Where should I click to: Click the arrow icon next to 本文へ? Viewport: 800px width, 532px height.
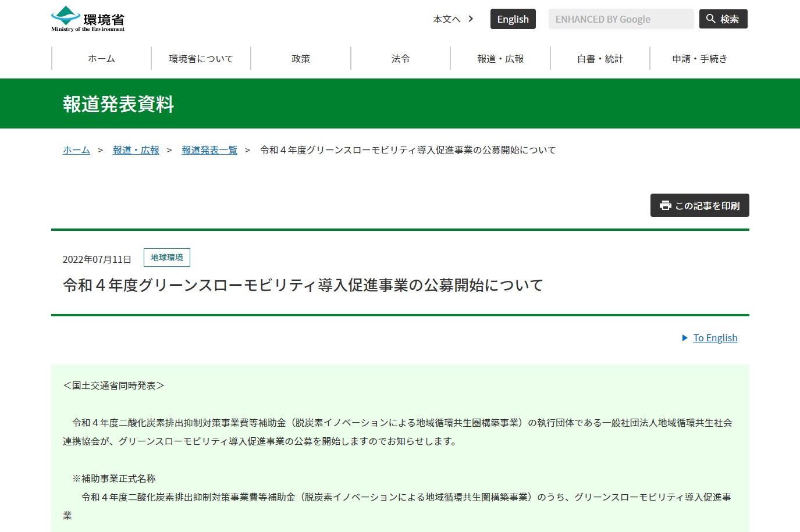pyautogui.click(x=470, y=19)
